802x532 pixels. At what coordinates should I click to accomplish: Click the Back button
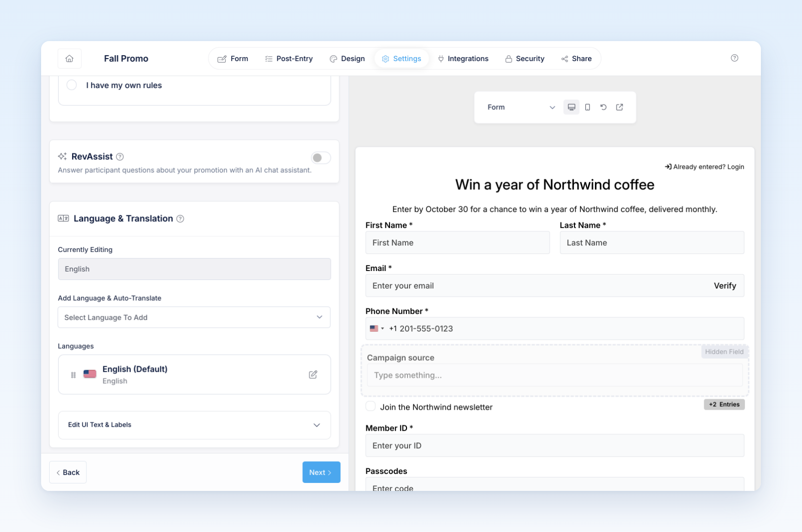(68, 472)
